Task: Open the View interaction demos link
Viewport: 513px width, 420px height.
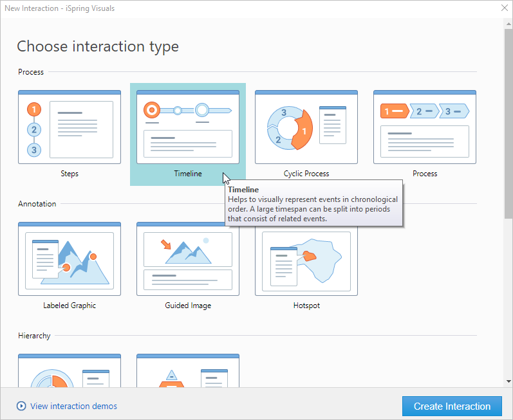Action: click(x=73, y=406)
